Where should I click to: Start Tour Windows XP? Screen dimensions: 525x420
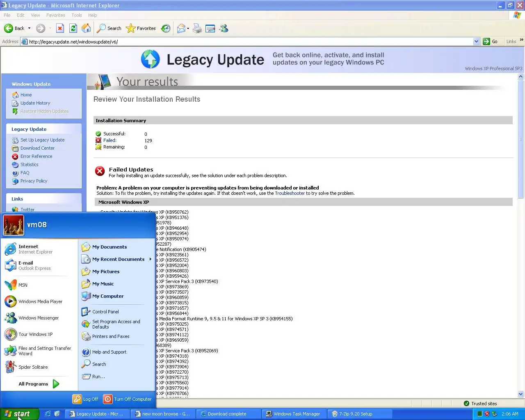(x=39, y=334)
